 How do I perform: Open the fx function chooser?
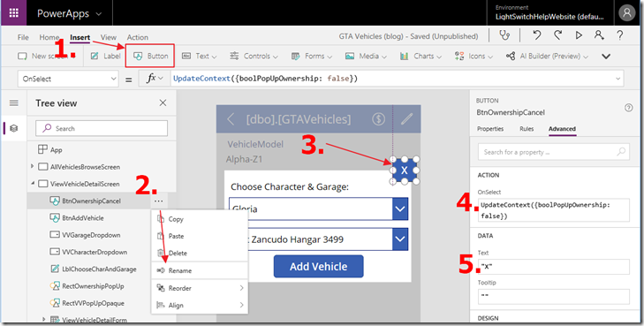(155, 79)
